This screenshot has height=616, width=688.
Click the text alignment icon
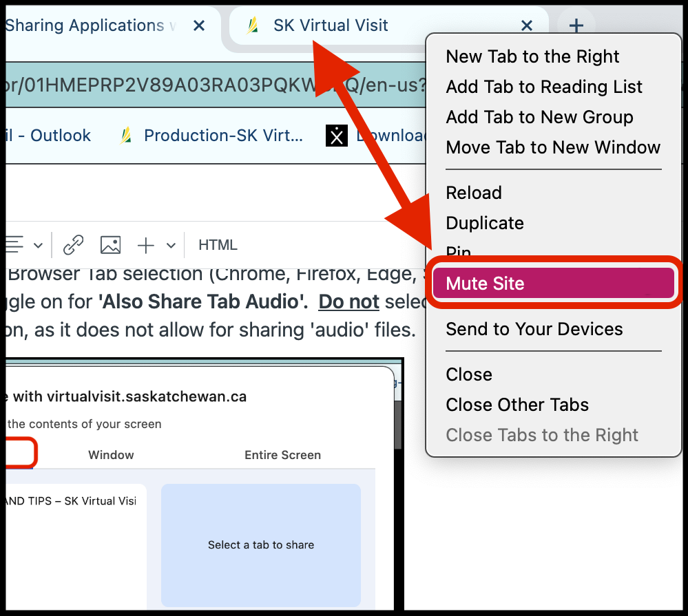pos(15,244)
